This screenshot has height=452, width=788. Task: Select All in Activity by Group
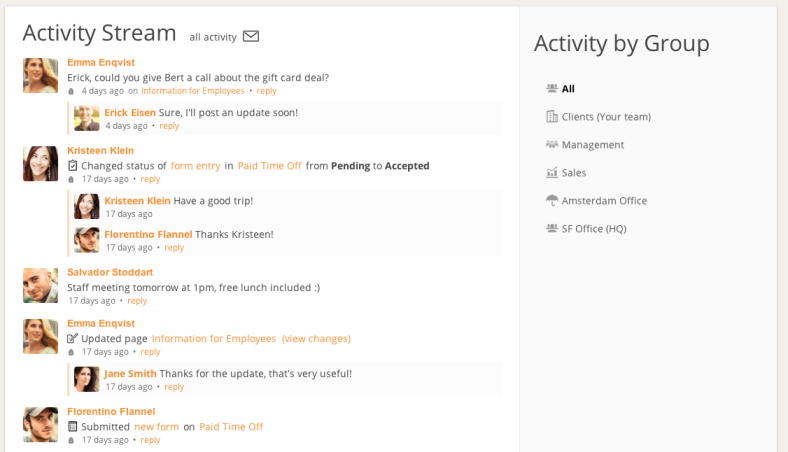click(x=568, y=89)
